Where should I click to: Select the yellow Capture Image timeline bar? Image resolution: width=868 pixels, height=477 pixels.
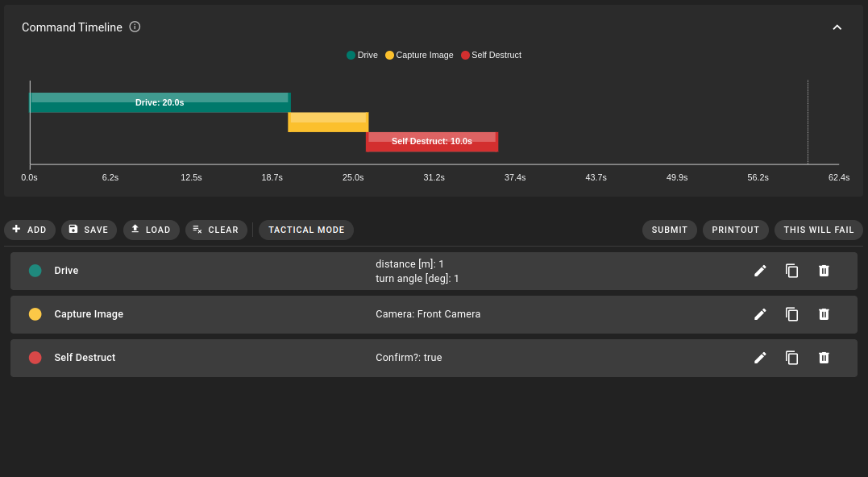click(x=328, y=122)
